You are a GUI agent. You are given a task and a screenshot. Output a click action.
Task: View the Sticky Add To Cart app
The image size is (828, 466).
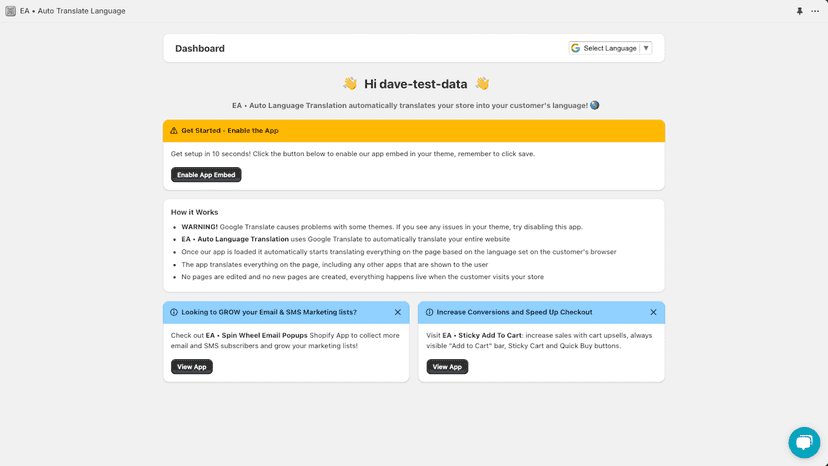pyautogui.click(x=447, y=367)
